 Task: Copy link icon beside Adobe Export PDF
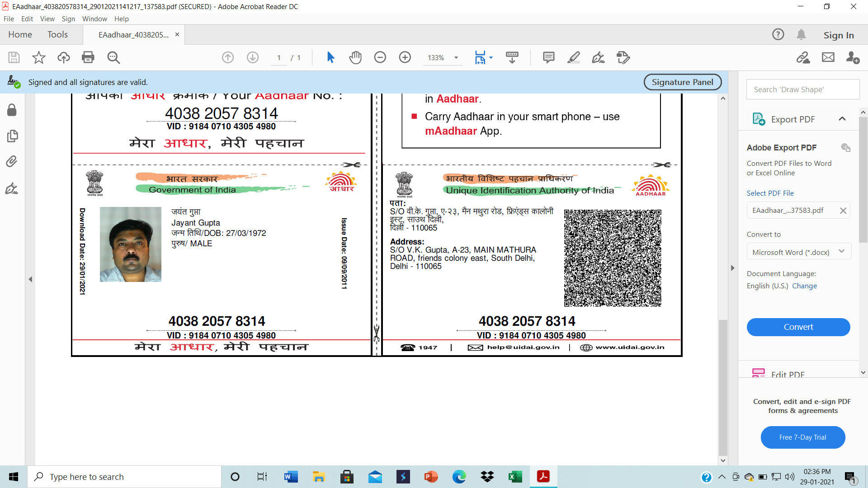(845, 148)
